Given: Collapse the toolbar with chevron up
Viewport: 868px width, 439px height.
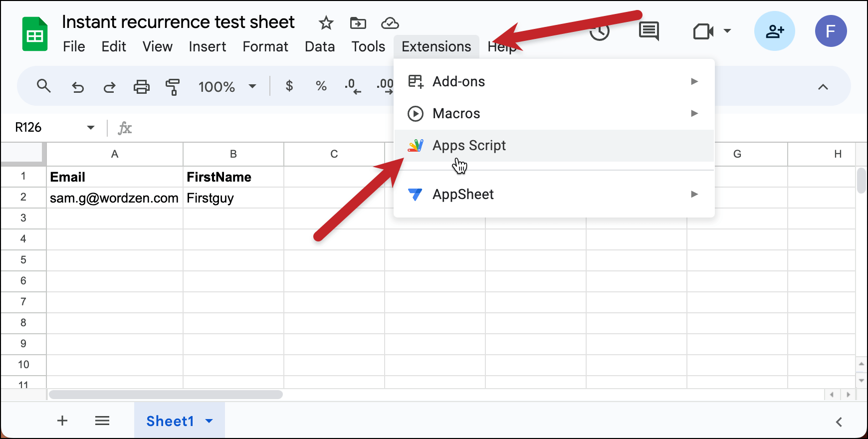Looking at the screenshot, I should pyautogui.click(x=823, y=87).
